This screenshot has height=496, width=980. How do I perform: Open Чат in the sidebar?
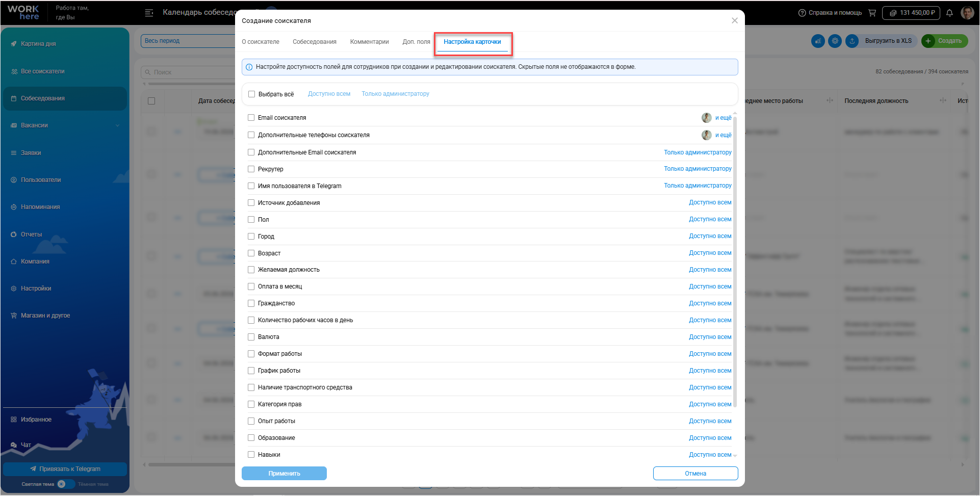tap(26, 445)
